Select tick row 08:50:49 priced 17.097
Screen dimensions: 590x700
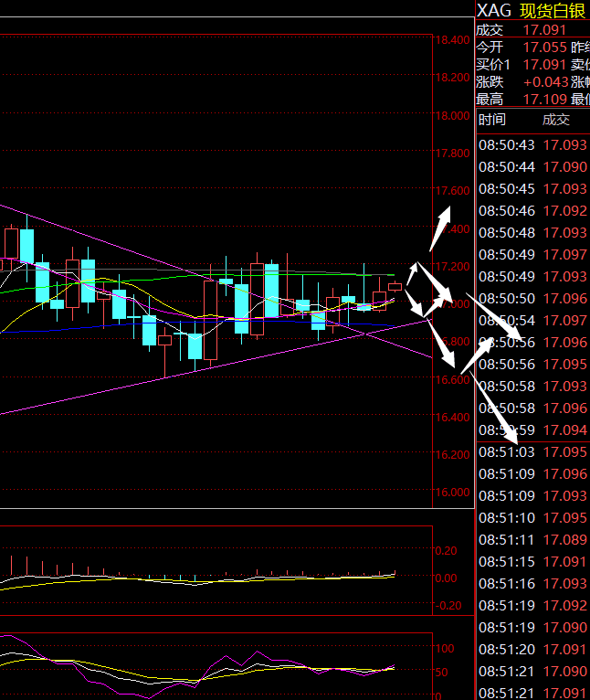pos(532,254)
